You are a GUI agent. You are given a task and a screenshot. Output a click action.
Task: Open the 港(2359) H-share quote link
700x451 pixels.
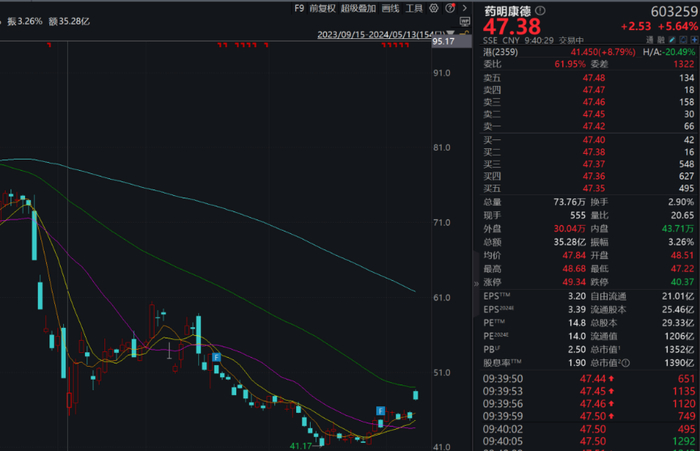tap(500, 52)
